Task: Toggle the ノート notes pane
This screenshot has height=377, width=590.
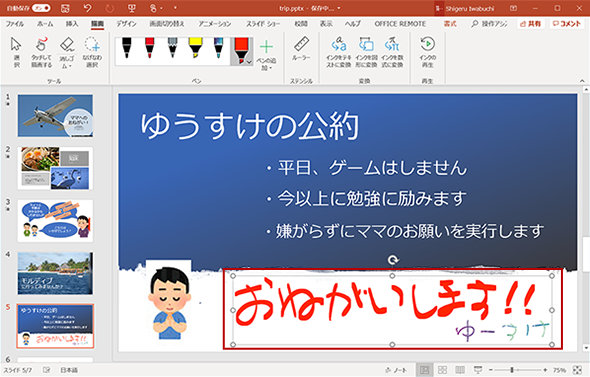Action: pyautogui.click(x=396, y=370)
